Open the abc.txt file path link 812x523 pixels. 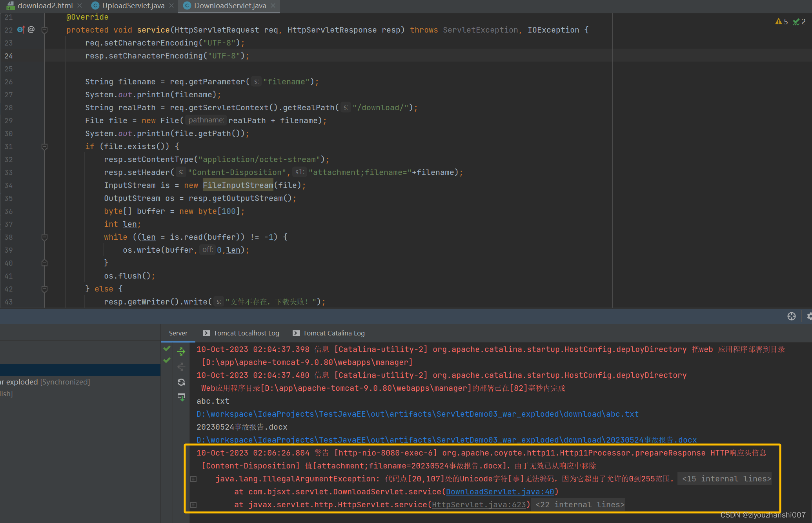pyautogui.click(x=417, y=414)
